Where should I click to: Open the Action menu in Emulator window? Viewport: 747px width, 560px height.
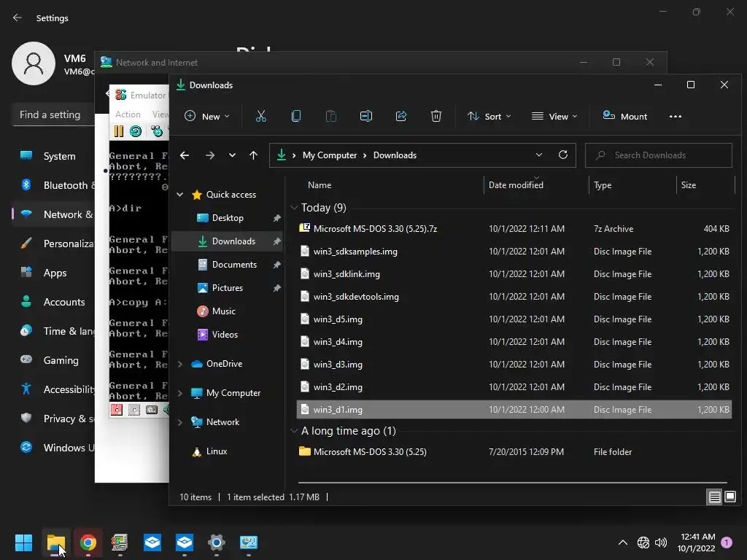coord(128,114)
